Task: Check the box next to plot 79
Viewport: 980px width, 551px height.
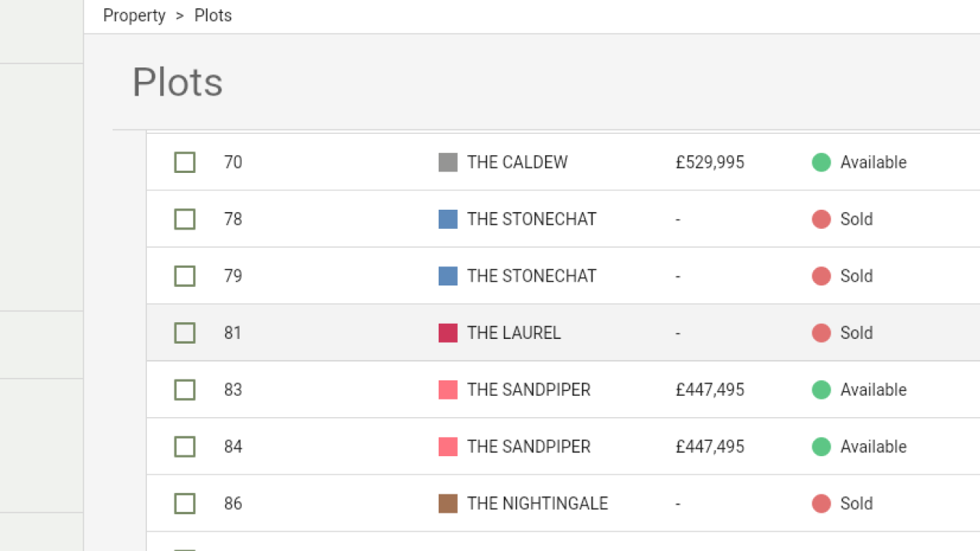Action: click(x=185, y=276)
